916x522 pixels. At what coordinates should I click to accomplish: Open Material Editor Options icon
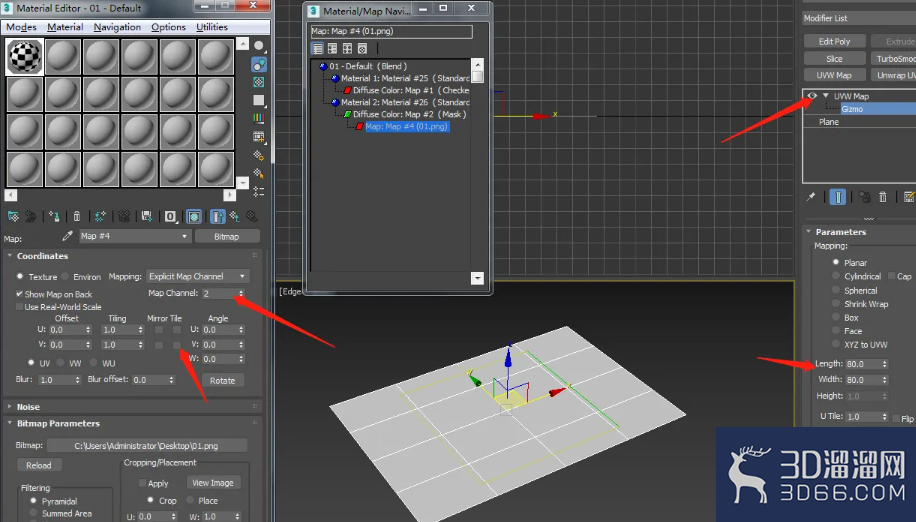pyautogui.click(x=259, y=155)
